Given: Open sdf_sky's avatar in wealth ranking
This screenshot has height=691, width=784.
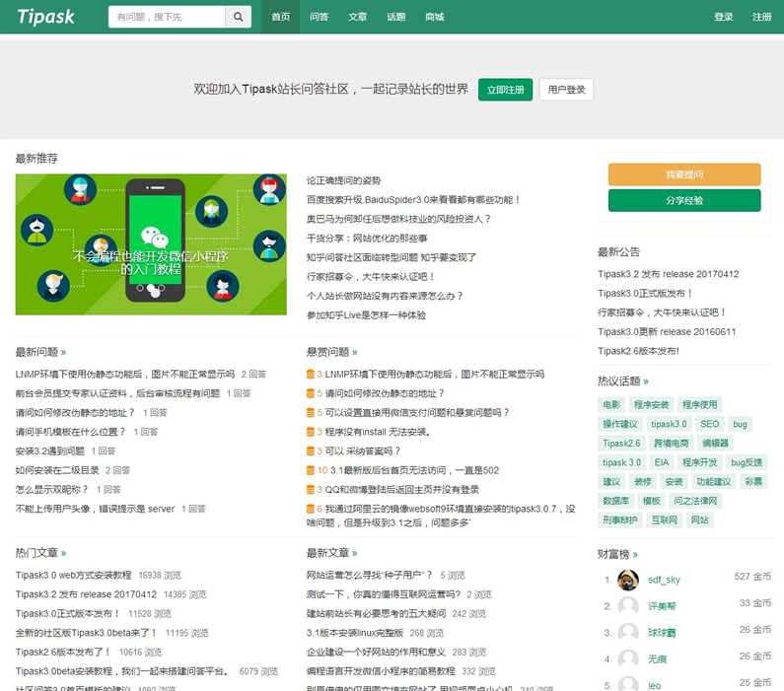Looking at the screenshot, I should (x=628, y=580).
